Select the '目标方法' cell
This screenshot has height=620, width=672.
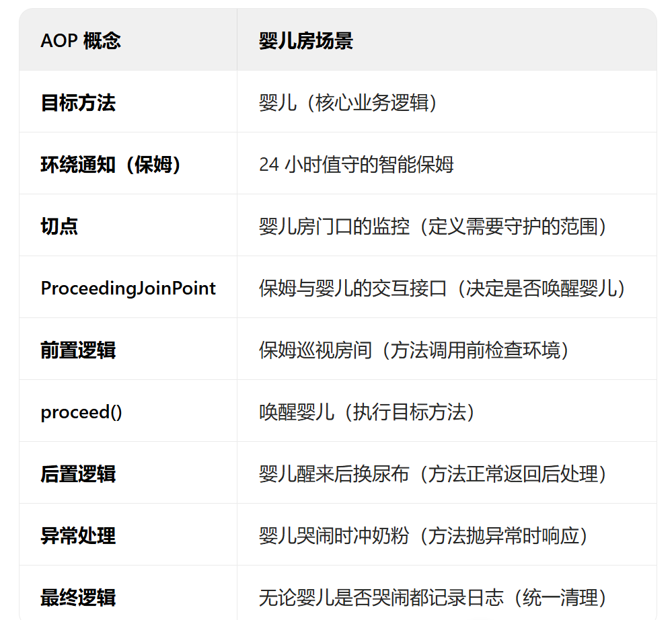pyautogui.click(x=128, y=102)
